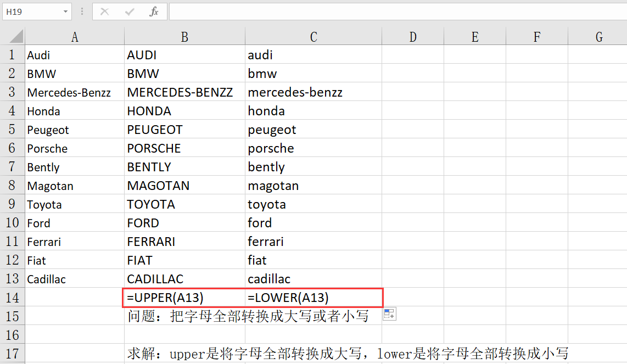Select row 1 header

(x=12, y=54)
